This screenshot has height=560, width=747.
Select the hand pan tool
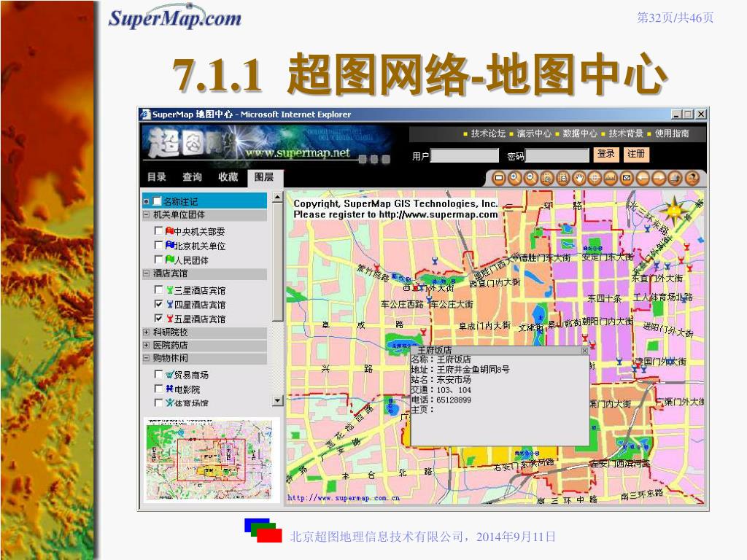[x=578, y=179]
